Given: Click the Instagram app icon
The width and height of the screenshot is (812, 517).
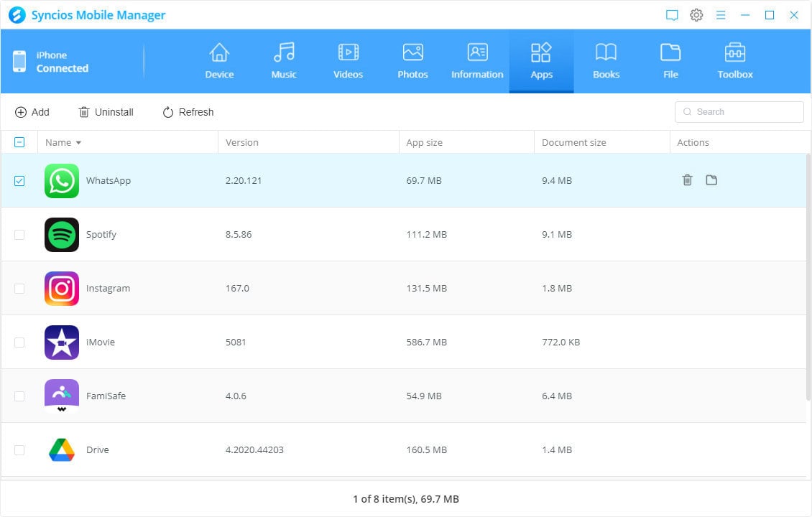Looking at the screenshot, I should pos(62,288).
